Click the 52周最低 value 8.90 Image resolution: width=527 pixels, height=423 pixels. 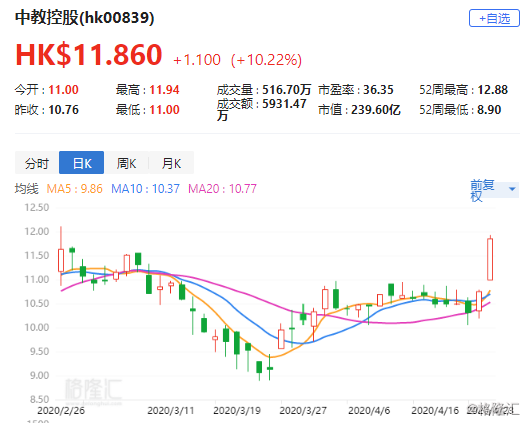[x=489, y=110]
